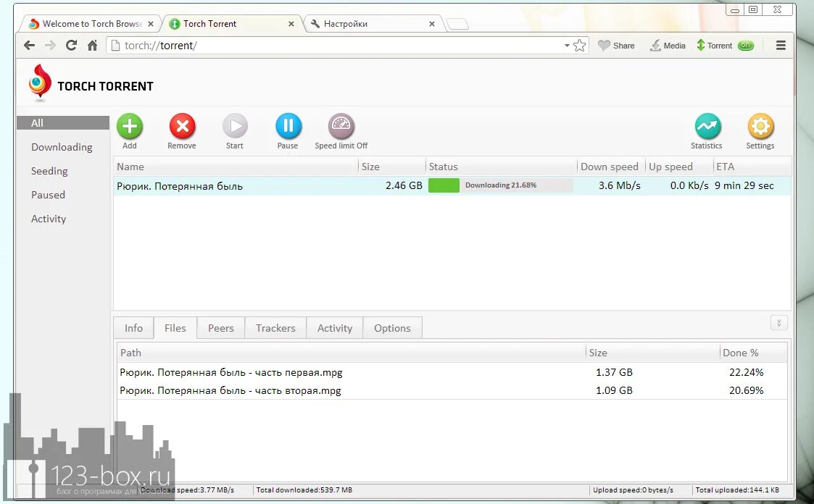This screenshot has width=814, height=504.
Task: Open the Media grabber button
Action: (x=668, y=46)
